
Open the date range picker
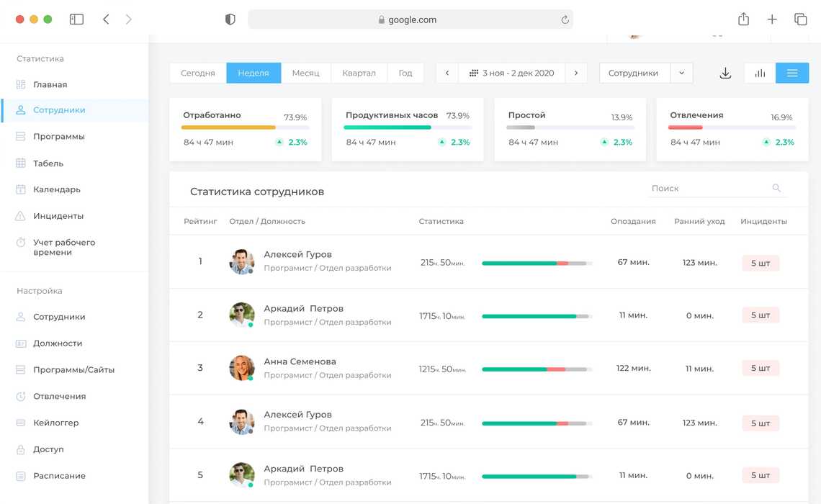[511, 73]
